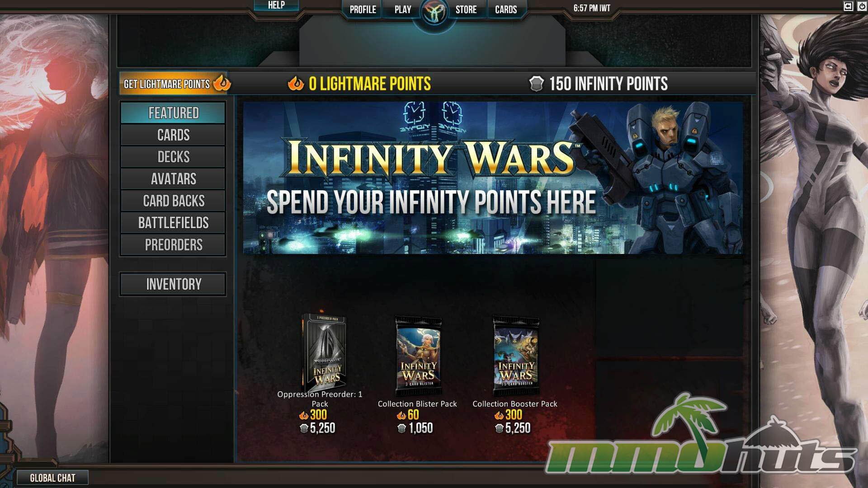
Task: Open the Card Backs category
Action: pos(173,201)
